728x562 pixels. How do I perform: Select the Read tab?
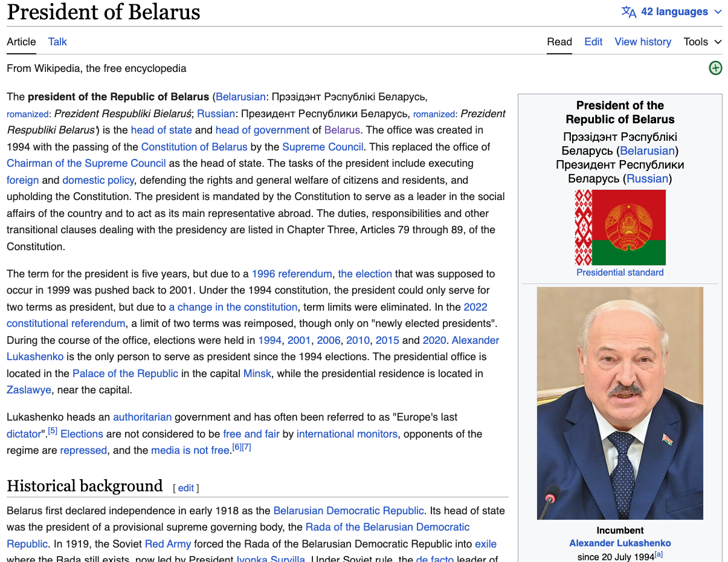click(559, 42)
